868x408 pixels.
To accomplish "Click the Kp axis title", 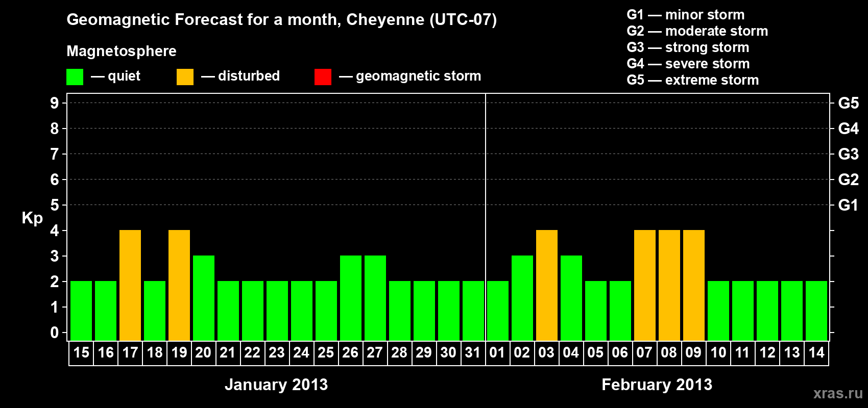I will 32,218.
